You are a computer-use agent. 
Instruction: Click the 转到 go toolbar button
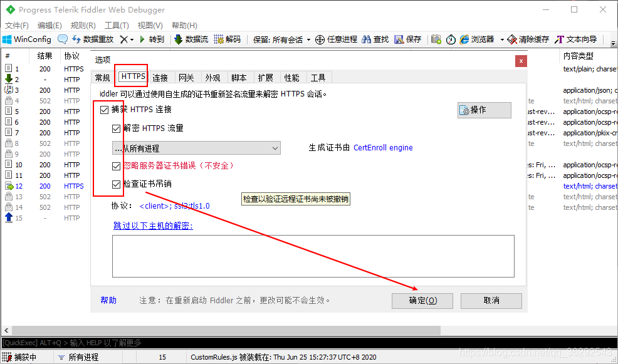152,39
